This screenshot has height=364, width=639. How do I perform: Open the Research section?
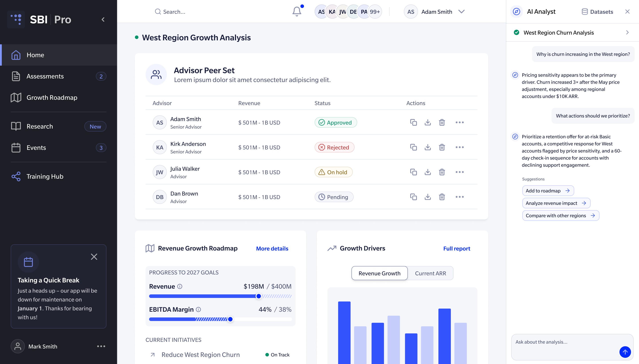(x=59, y=126)
